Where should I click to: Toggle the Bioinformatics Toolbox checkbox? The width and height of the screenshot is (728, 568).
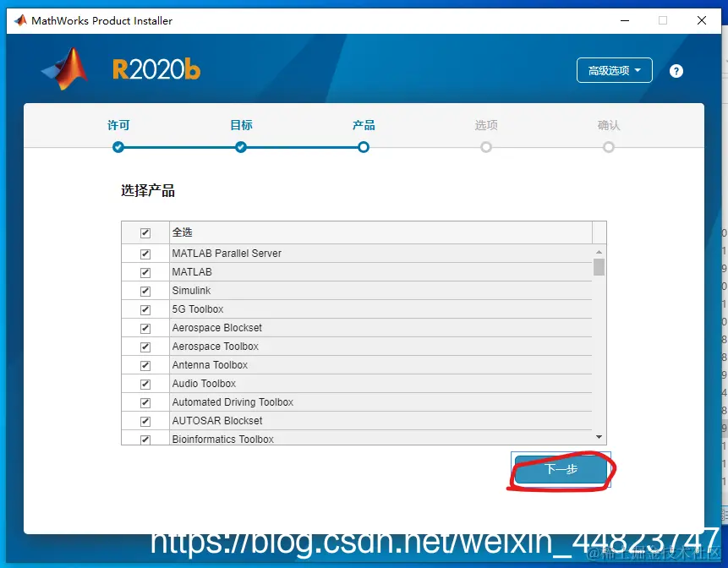point(145,439)
